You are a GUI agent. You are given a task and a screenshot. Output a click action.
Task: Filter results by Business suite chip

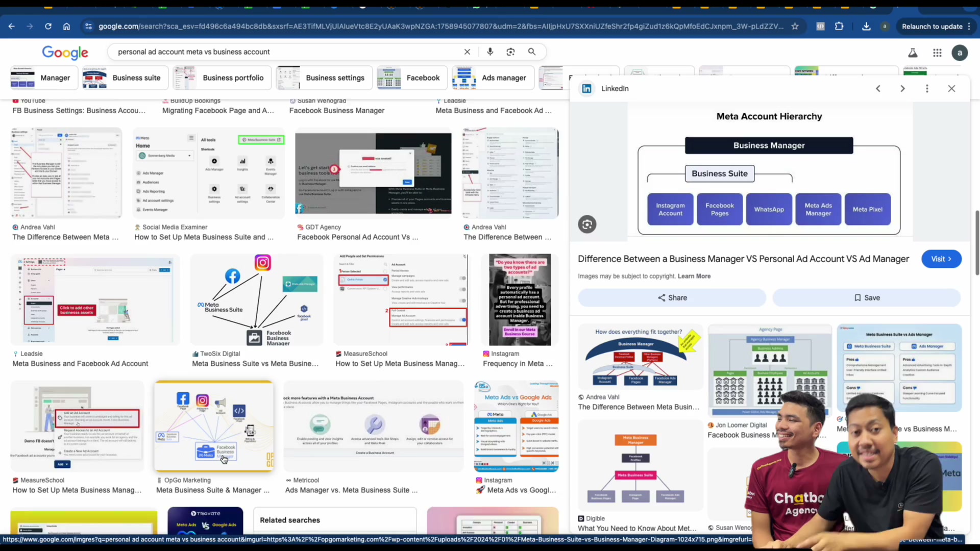click(125, 78)
